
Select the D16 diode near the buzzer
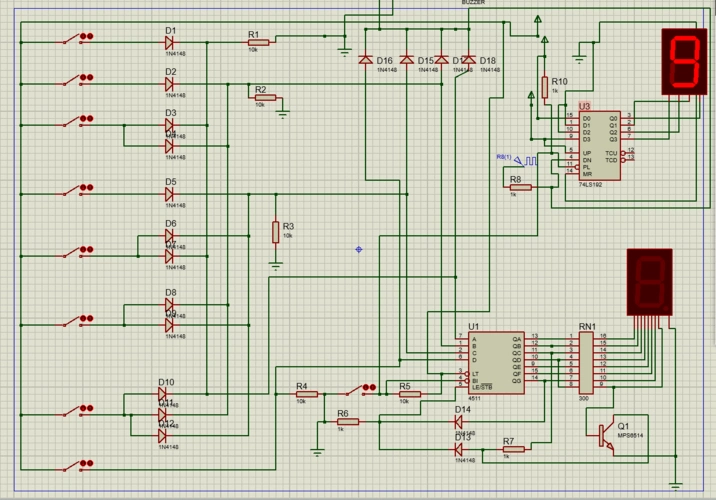365,61
